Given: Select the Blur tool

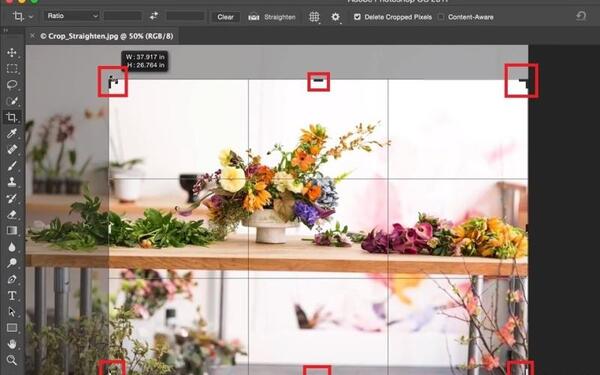Looking at the screenshot, I should pos(12,247).
